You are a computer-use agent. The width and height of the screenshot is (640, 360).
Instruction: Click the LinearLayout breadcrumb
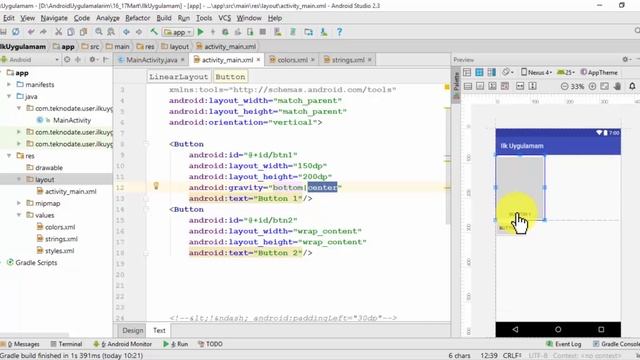coord(179,77)
